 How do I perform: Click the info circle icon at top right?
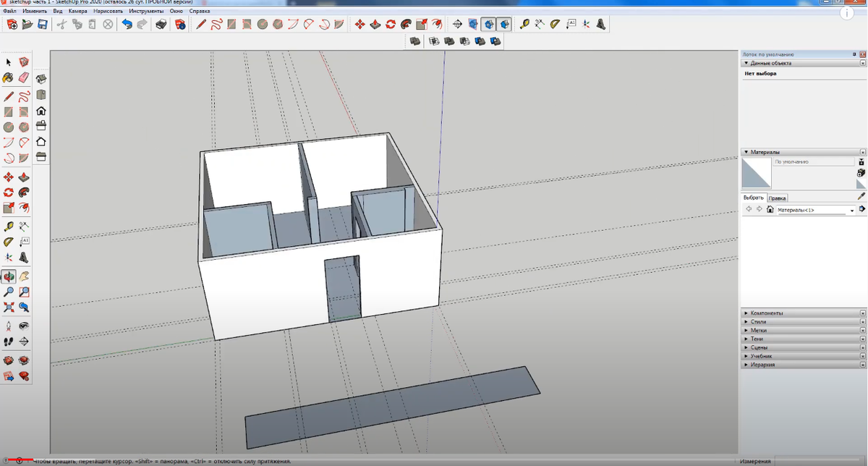847,12
